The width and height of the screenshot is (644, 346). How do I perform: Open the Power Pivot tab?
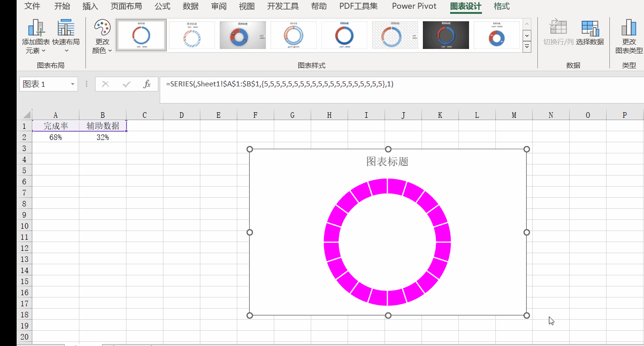[x=414, y=6]
